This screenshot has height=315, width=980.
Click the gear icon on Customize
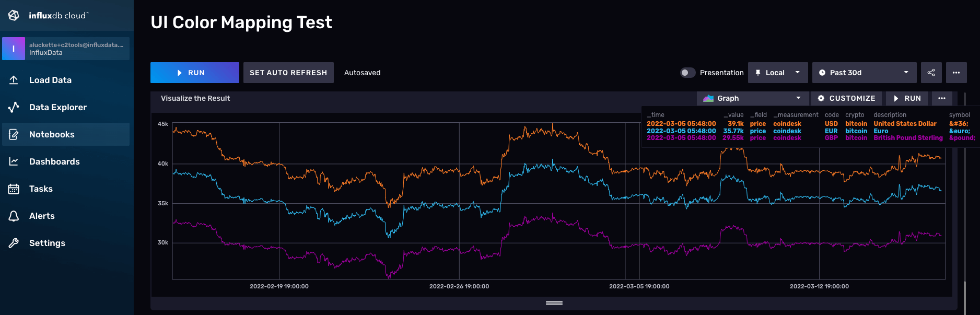pos(821,98)
